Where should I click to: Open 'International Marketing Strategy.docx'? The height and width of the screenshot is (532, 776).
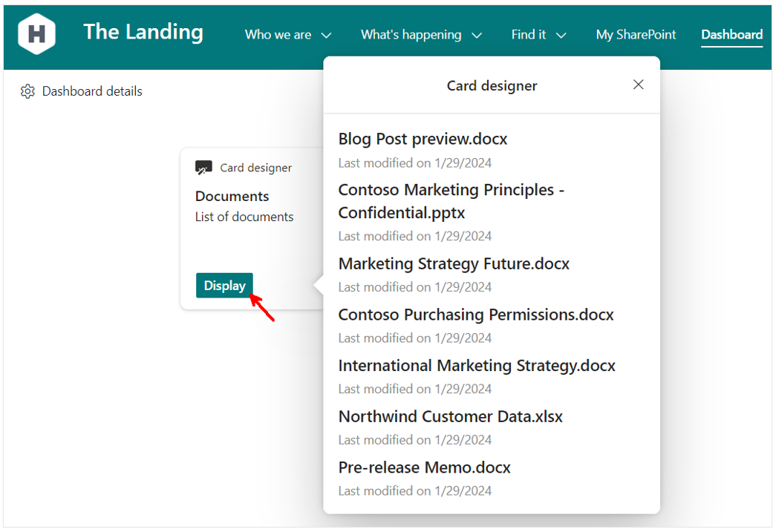point(477,365)
